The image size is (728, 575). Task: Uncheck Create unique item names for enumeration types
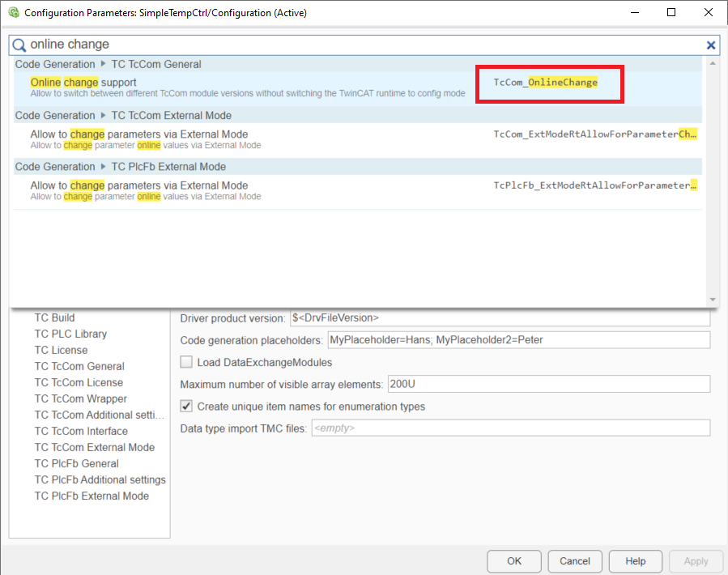pos(186,406)
